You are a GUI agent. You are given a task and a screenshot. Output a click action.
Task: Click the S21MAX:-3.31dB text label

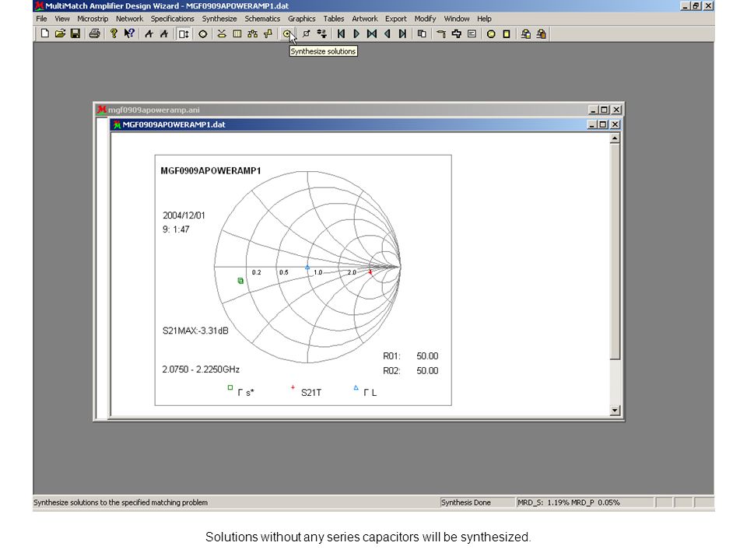coord(195,331)
